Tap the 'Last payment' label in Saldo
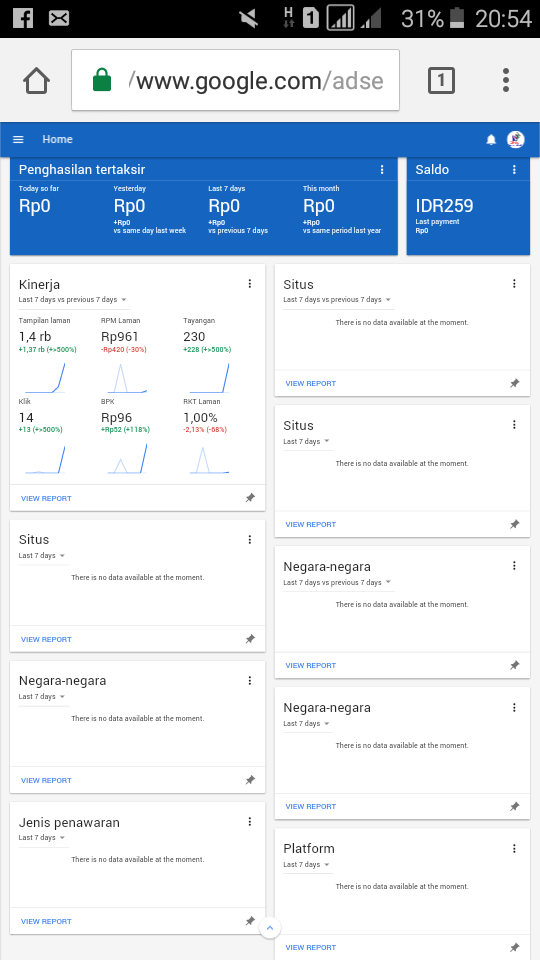The width and height of the screenshot is (540, 960). [x=438, y=222]
